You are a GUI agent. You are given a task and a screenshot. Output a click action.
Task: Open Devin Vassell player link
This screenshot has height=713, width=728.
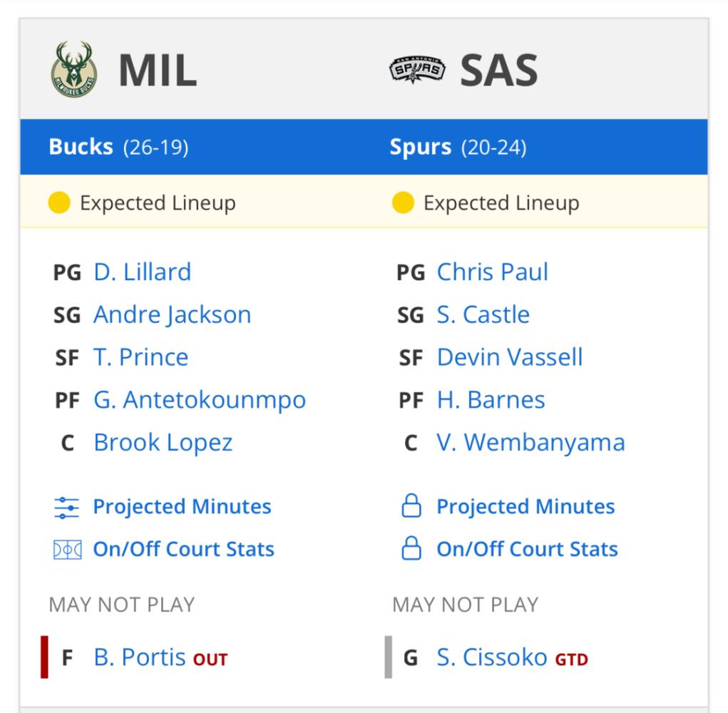coord(510,357)
